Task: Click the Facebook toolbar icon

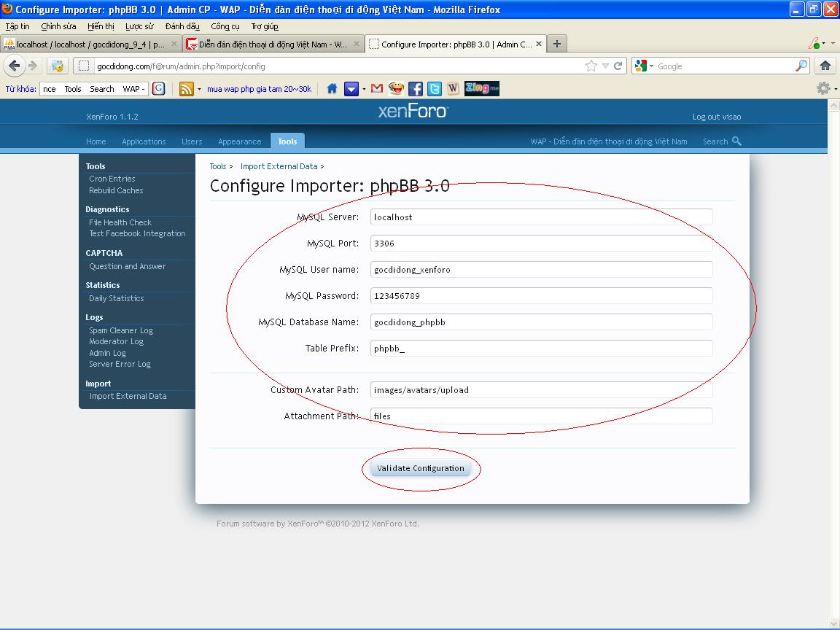Action: pyautogui.click(x=416, y=88)
